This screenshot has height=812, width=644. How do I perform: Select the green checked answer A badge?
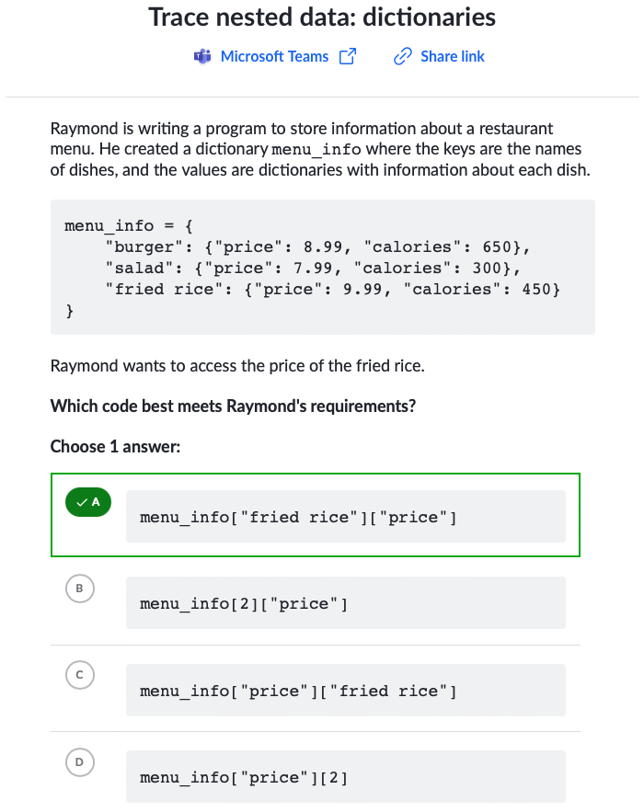(88, 502)
